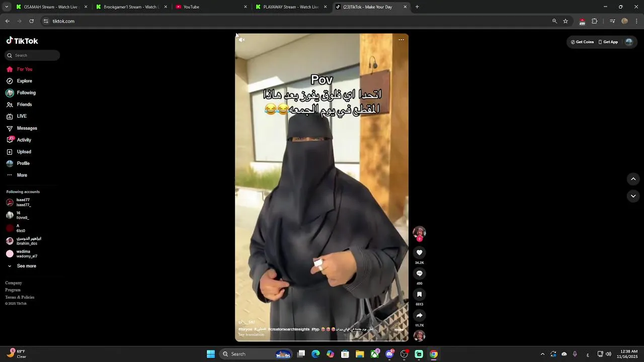This screenshot has width=644, height=362.
Task: Open Microsoft Edge from taskbar
Action: tap(315, 354)
